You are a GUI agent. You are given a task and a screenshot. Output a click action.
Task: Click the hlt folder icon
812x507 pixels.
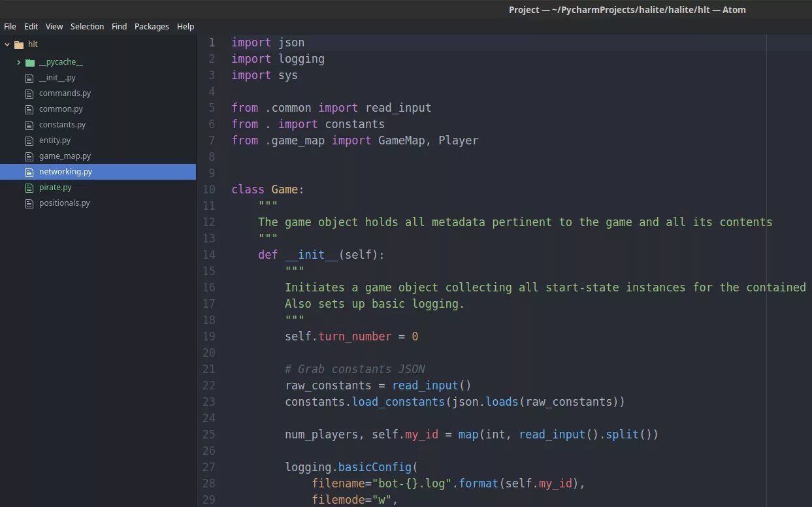coord(18,44)
